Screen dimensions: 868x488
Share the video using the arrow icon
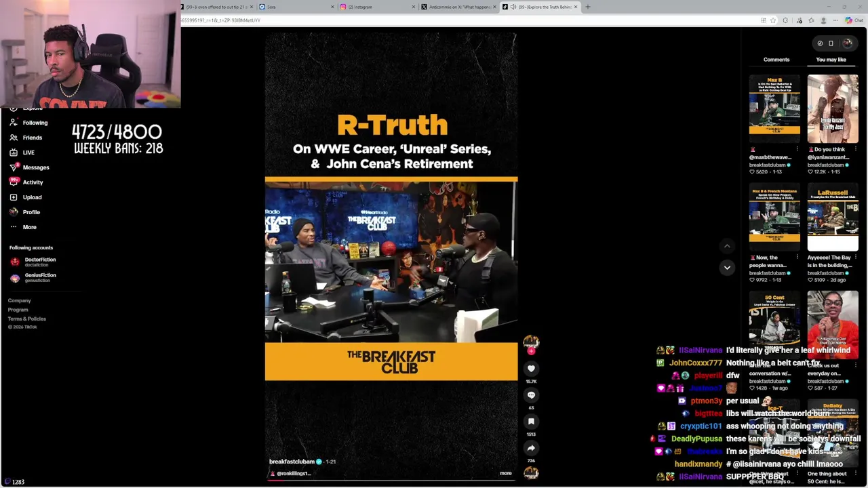(531, 448)
